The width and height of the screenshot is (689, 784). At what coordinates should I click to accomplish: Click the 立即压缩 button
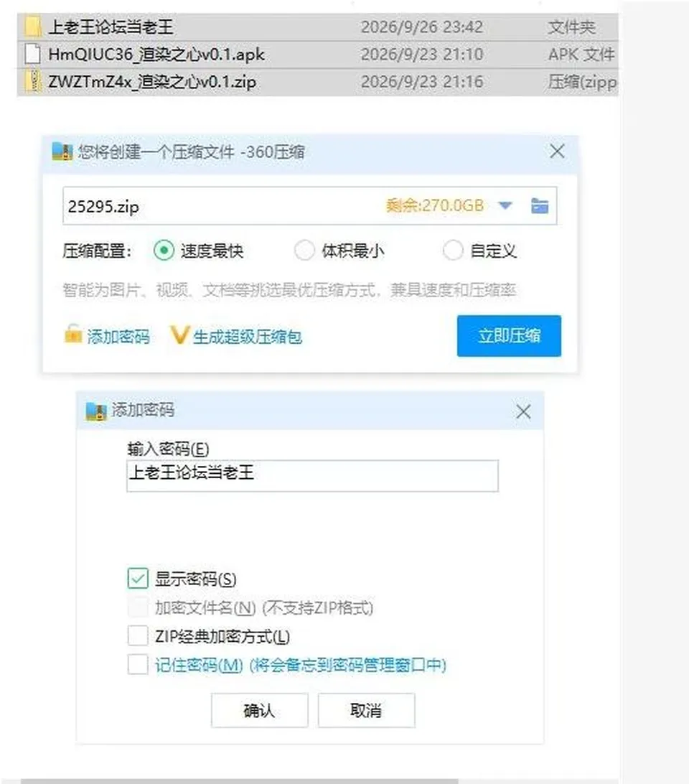coord(509,335)
